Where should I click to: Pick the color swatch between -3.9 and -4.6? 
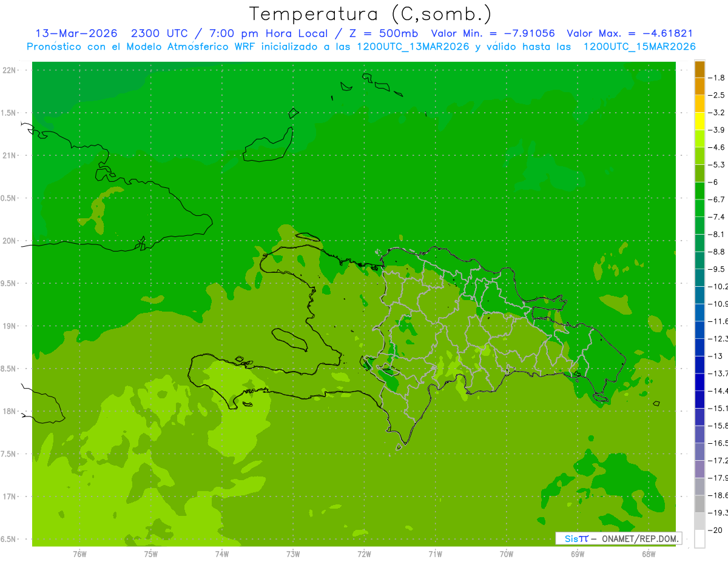699,138
